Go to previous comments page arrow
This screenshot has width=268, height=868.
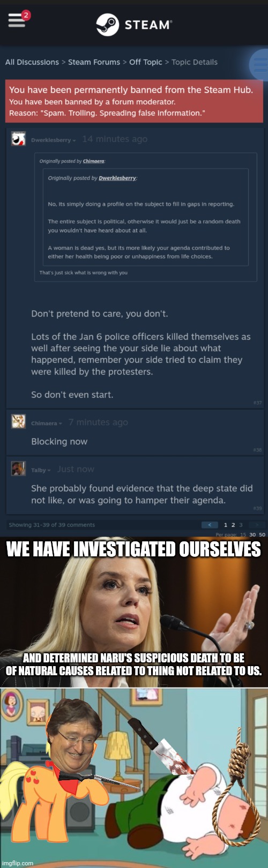[209, 525]
